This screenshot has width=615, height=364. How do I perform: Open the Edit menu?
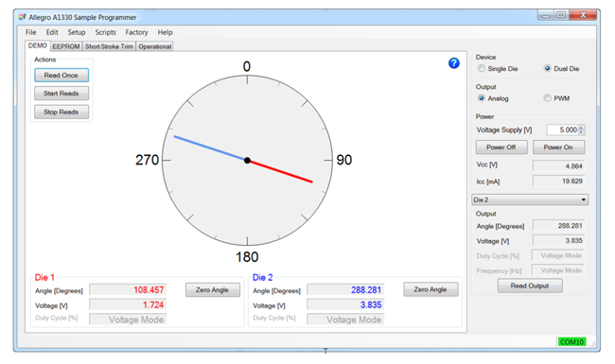(x=52, y=32)
